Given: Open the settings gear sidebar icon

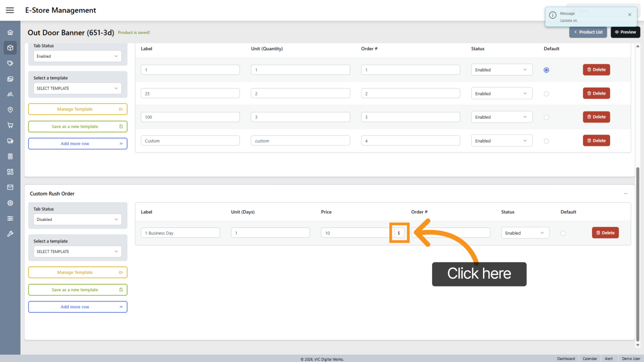Looking at the screenshot, I should (x=10, y=203).
